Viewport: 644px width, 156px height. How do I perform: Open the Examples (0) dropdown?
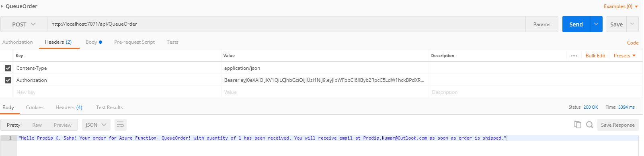click(621, 6)
